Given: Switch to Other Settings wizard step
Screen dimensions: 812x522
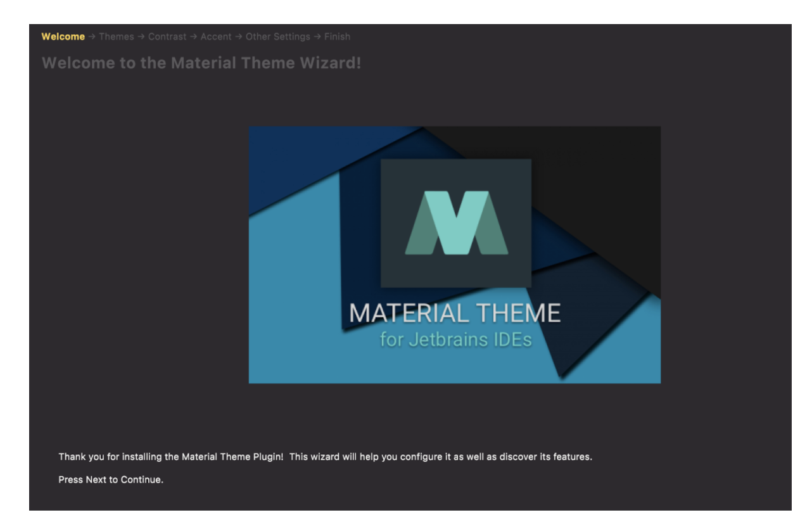Looking at the screenshot, I should tap(278, 37).
